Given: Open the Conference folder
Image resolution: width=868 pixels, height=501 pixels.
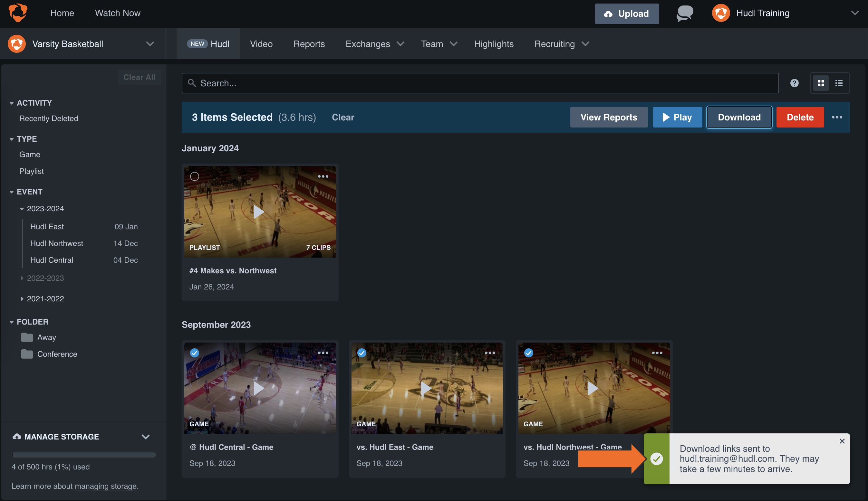Looking at the screenshot, I should click(x=49, y=354).
